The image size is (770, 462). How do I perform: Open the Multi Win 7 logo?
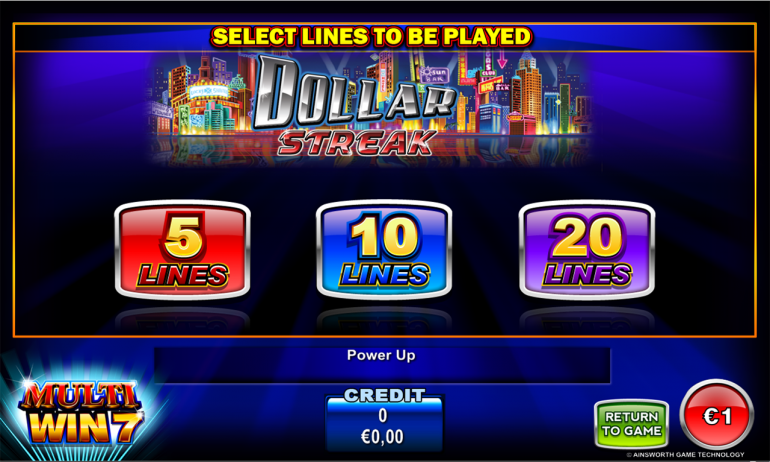click(81, 411)
